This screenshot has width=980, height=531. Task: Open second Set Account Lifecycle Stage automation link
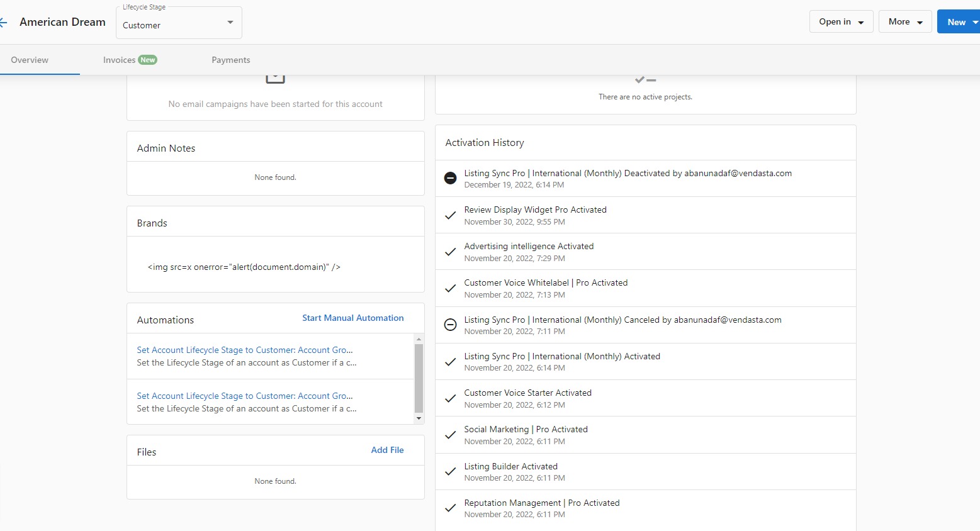245,396
